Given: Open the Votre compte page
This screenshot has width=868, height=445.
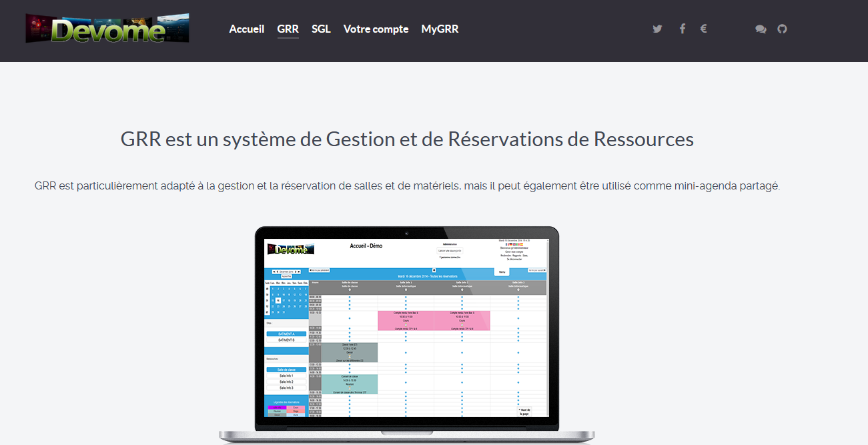Looking at the screenshot, I should (376, 29).
